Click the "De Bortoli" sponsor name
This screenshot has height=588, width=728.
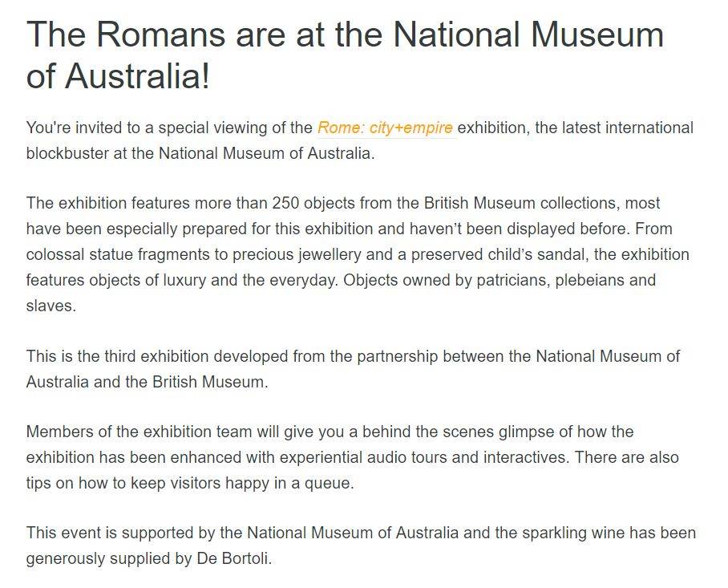coord(233,558)
